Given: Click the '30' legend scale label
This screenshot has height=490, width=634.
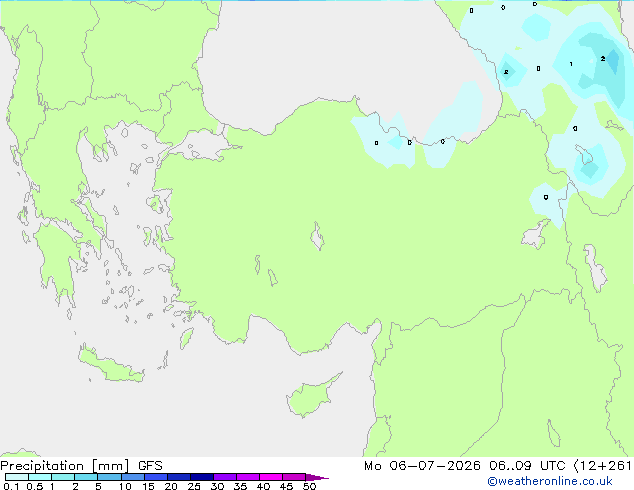Looking at the screenshot, I should click(217, 486).
